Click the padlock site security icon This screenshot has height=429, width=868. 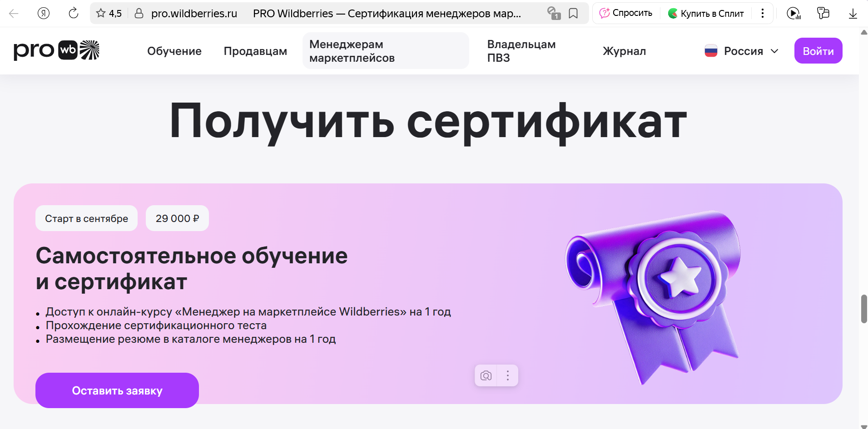(139, 14)
